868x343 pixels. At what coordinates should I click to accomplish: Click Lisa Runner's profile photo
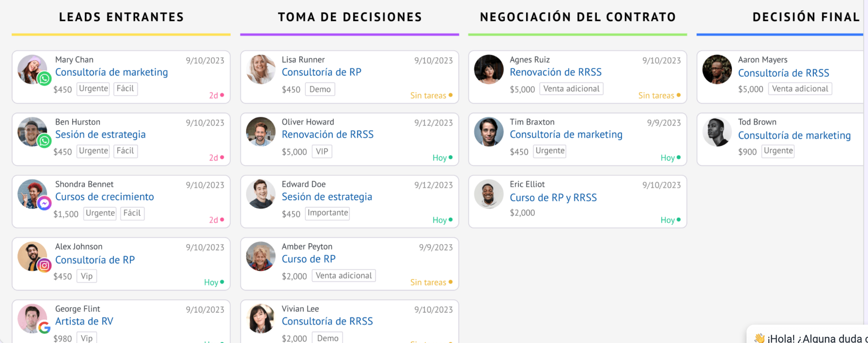261,69
